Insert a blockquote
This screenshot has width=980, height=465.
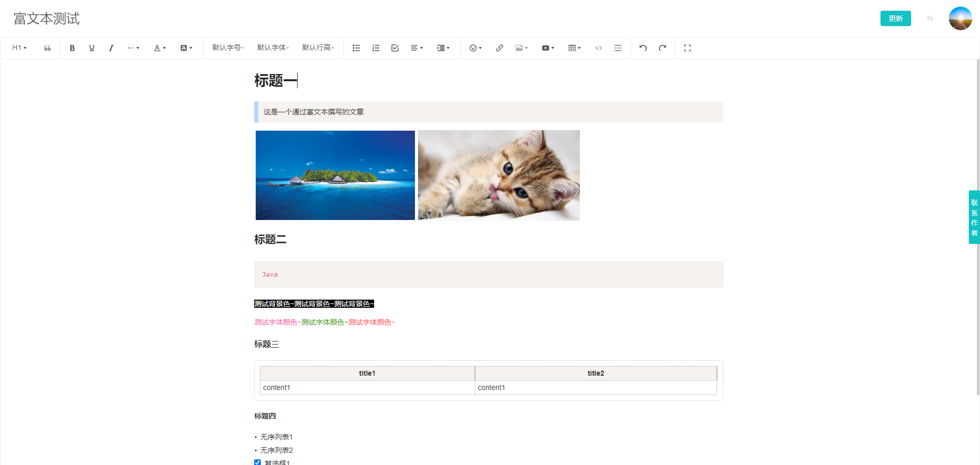(47, 48)
